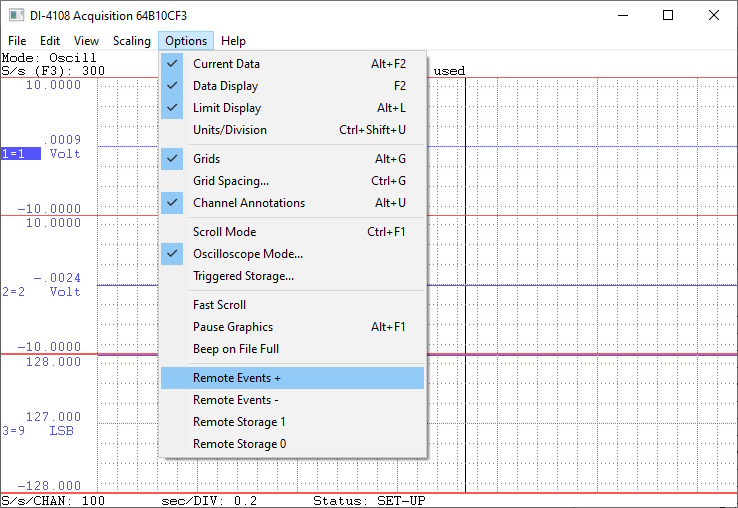The width and height of the screenshot is (738, 508).
Task: Choose Remote Storage 1
Action: (x=292, y=422)
